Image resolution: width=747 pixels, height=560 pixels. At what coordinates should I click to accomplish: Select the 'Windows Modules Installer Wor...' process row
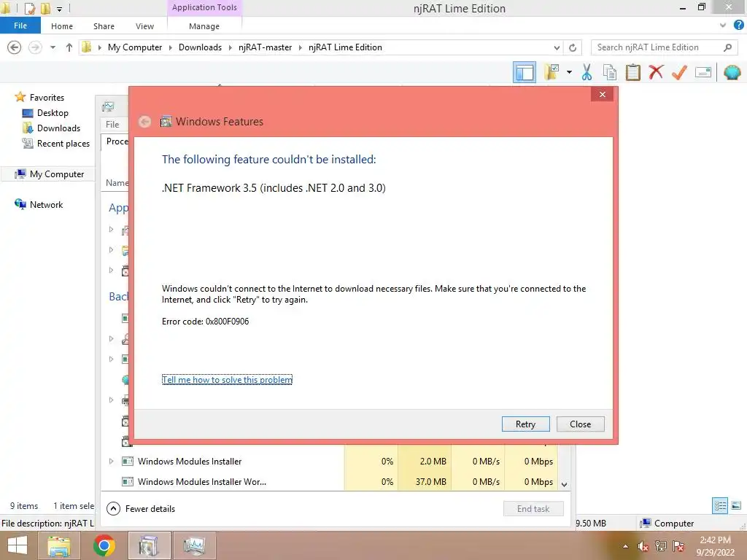click(329, 481)
